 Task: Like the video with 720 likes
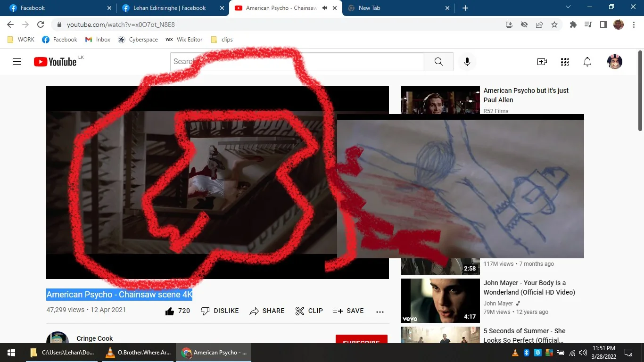point(178,311)
